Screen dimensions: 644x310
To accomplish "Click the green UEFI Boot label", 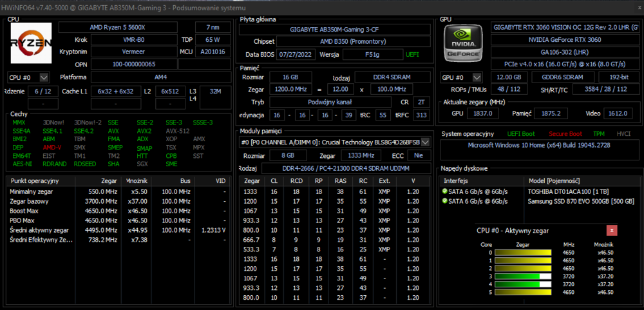I will coord(521,134).
